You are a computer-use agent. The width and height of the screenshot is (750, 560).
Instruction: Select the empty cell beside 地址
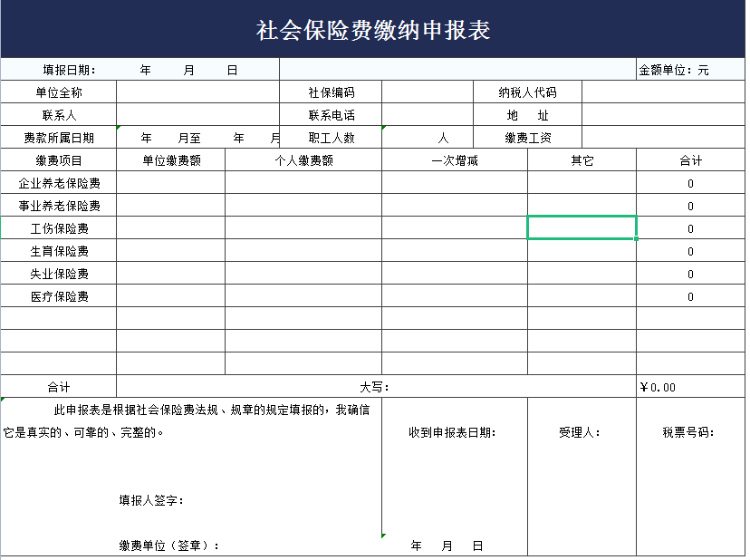(662, 115)
